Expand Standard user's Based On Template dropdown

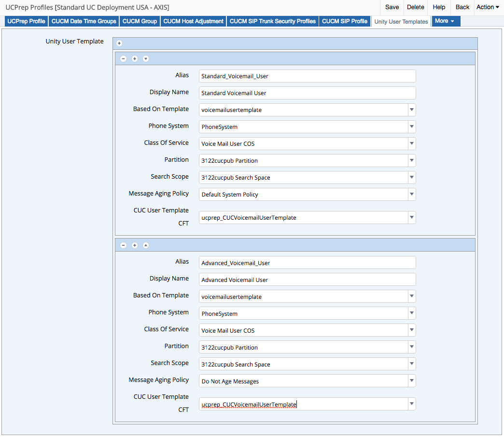[411, 110]
